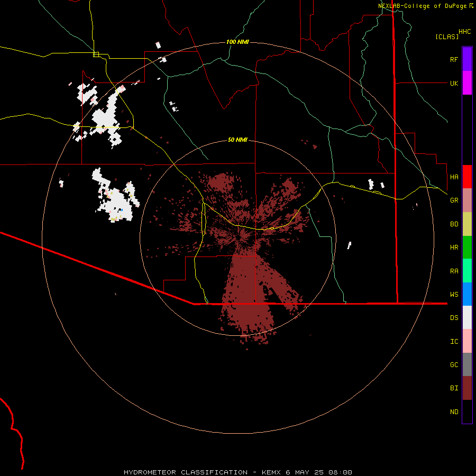Screen dimensions: 476x476
Task: Click the RA legend label
Action: coord(454,271)
